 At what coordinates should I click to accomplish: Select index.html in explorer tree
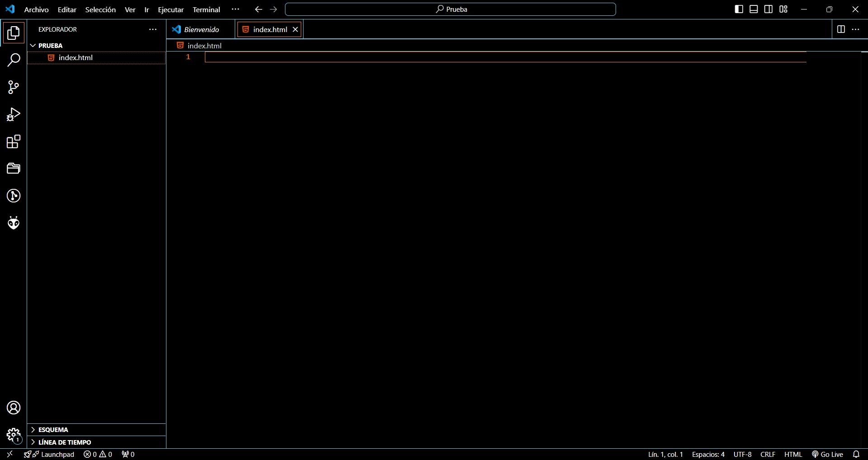tap(96, 58)
